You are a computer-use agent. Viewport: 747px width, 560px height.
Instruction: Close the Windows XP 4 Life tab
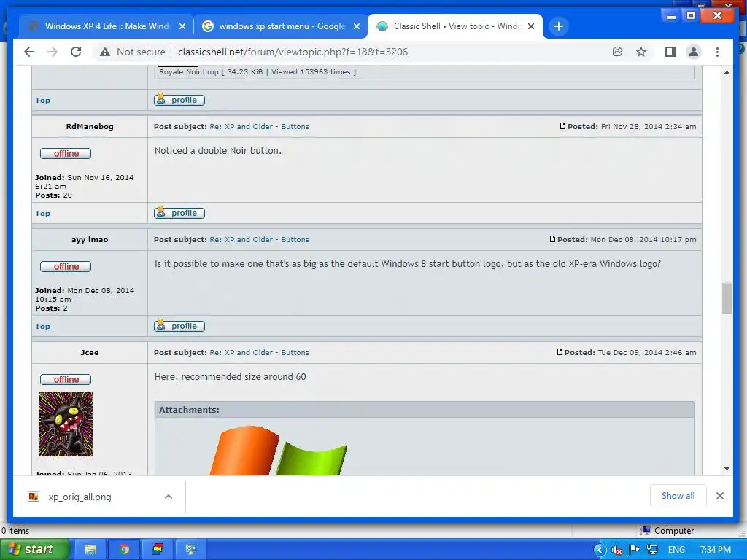point(182,26)
